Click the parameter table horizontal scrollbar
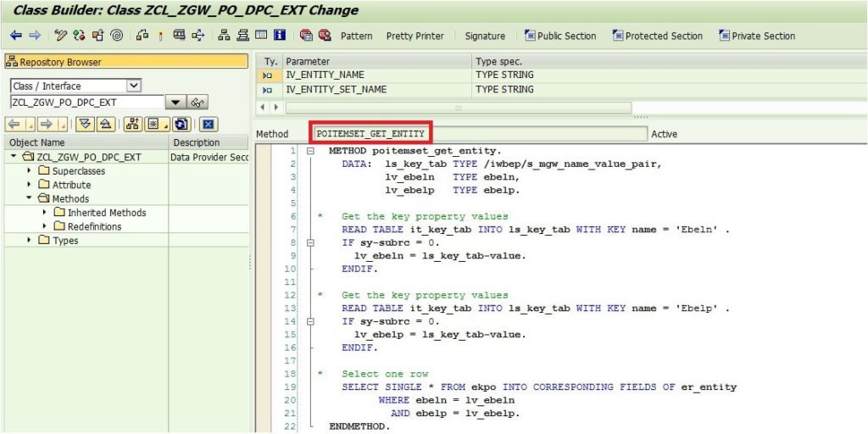The width and height of the screenshot is (868, 434). point(458,108)
